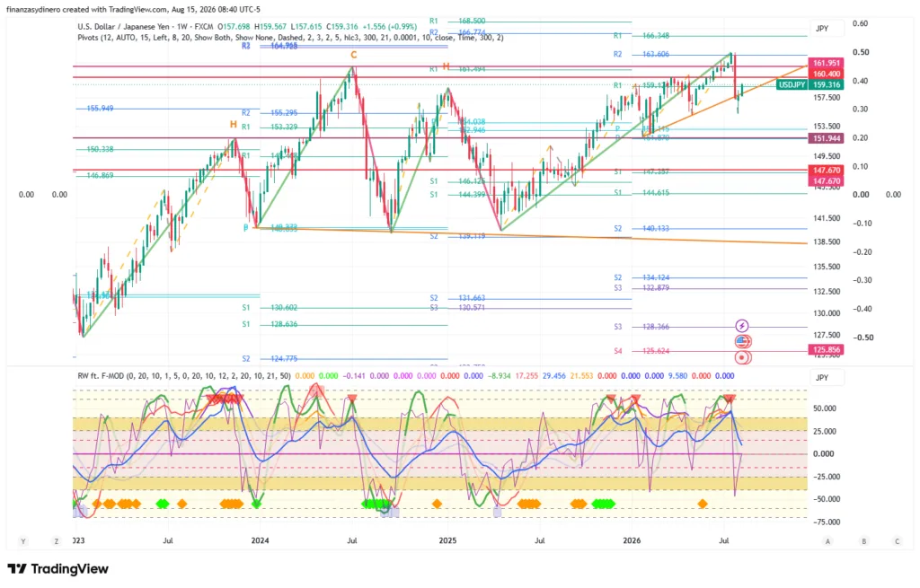920x588 pixels.
Task: Click the purple lightning event icon
Action: click(741, 326)
